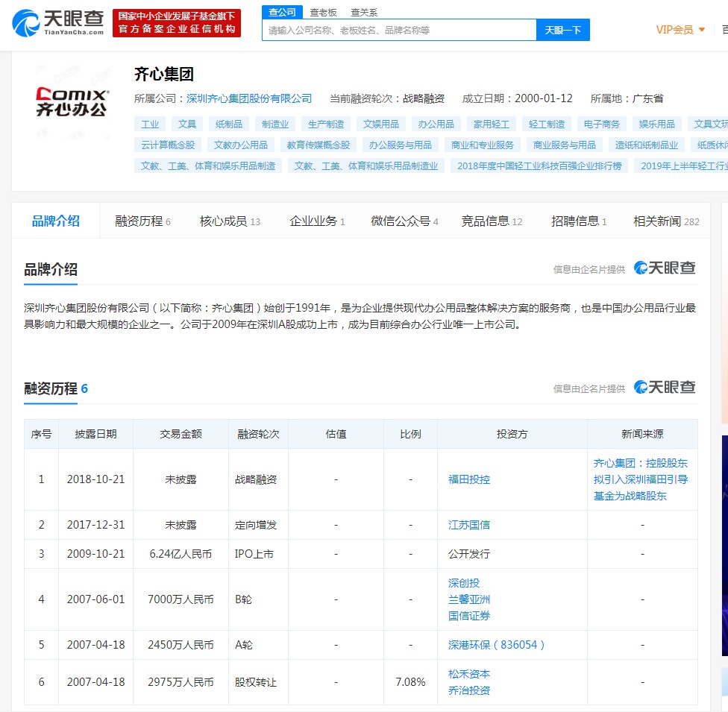This screenshot has height=712, width=728.
Task: Click the 教育传媒概念股 tag
Action: [318, 145]
